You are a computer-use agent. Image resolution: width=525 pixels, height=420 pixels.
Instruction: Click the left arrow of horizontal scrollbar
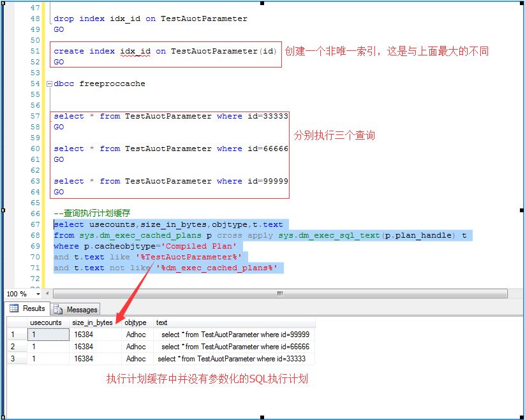click(x=49, y=294)
